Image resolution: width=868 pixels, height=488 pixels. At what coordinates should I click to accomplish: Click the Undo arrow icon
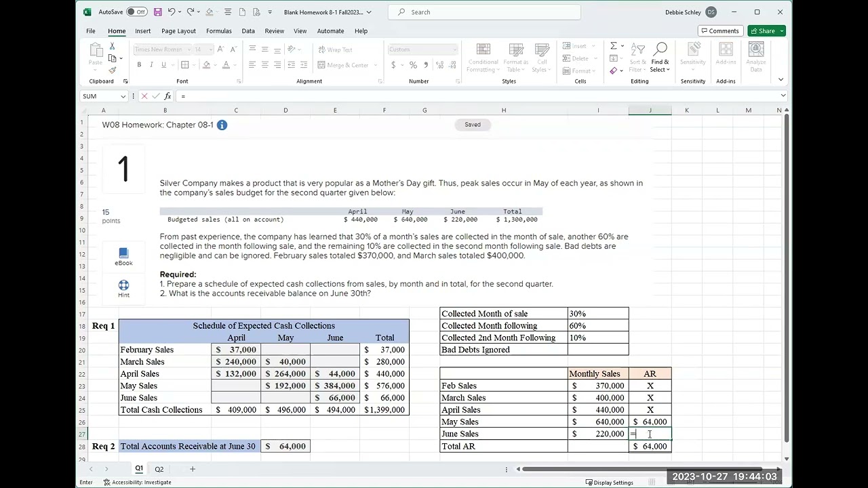click(x=172, y=12)
